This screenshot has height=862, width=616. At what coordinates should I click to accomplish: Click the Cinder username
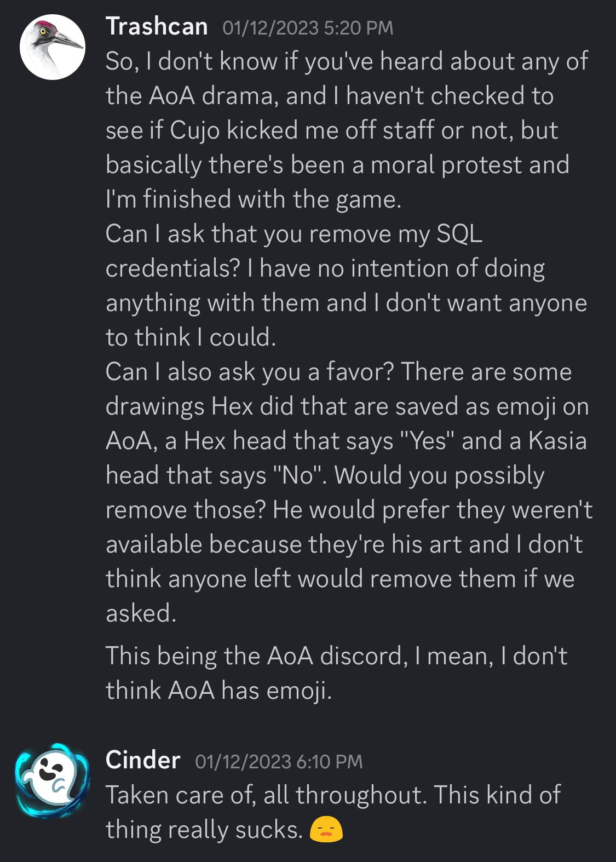coord(143,760)
